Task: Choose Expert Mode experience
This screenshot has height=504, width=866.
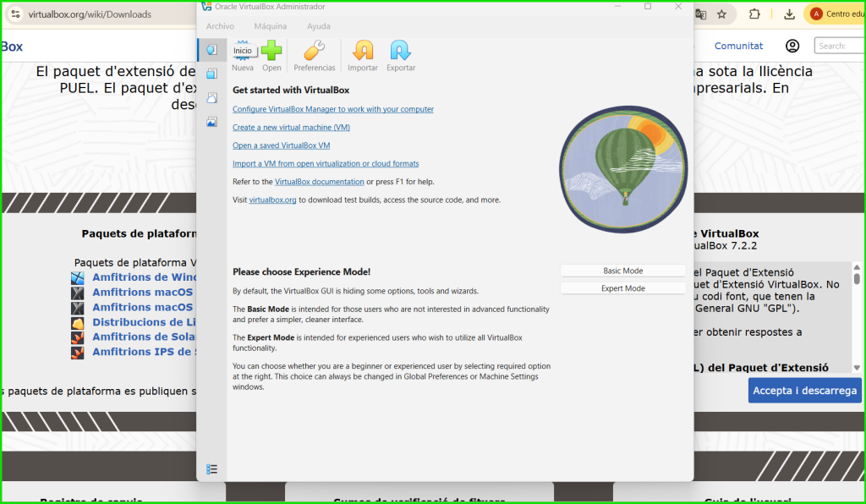Action: click(x=622, y=288)
